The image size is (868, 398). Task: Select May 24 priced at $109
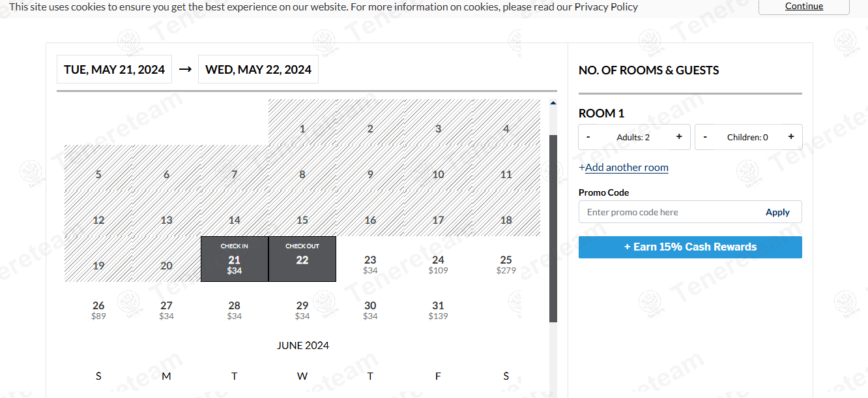tap(438, 264)
